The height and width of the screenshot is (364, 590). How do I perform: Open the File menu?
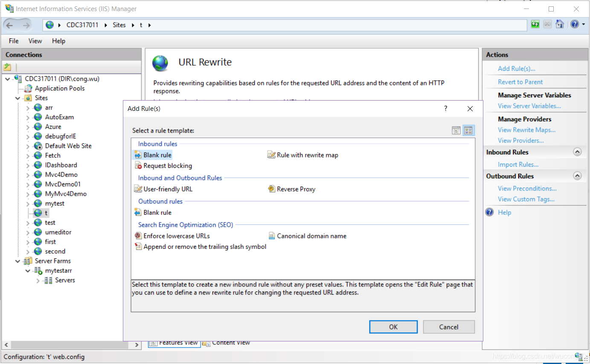[14, 41]
